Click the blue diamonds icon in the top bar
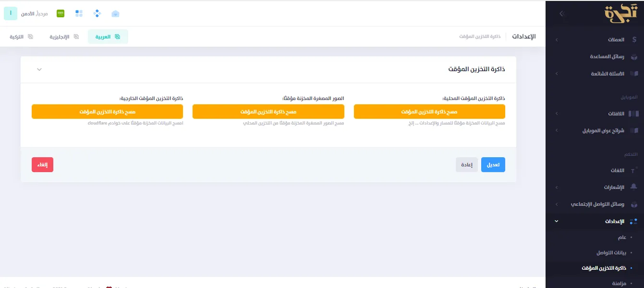 97,13
